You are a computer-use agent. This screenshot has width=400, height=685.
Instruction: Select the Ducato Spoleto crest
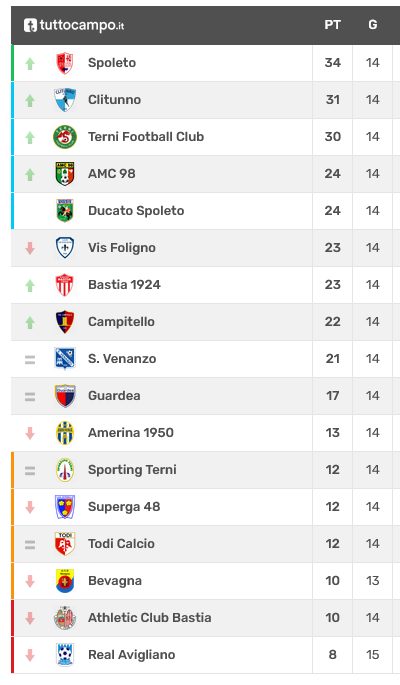coord(65,211)
